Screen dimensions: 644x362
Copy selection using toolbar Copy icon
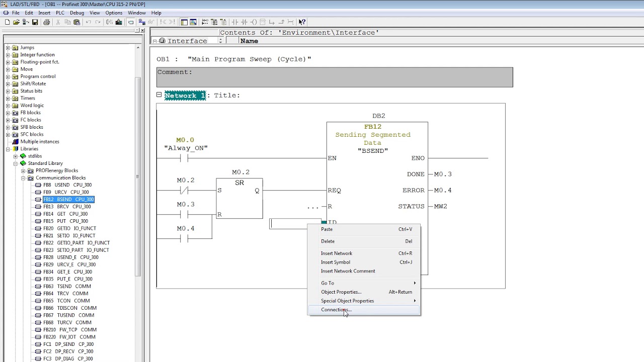tap(67, 22)
